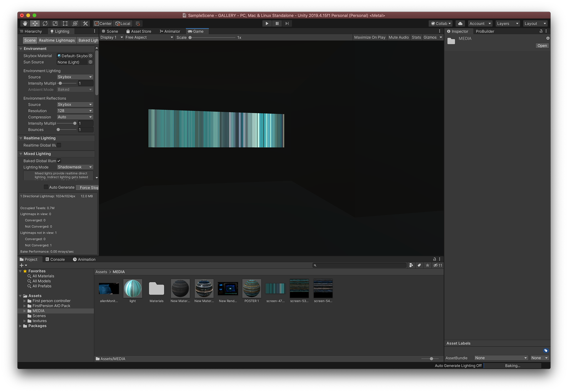Save search as favorite star
This screenshot has width=568, height=392.
pyautogui.click(x=427, y=265)
